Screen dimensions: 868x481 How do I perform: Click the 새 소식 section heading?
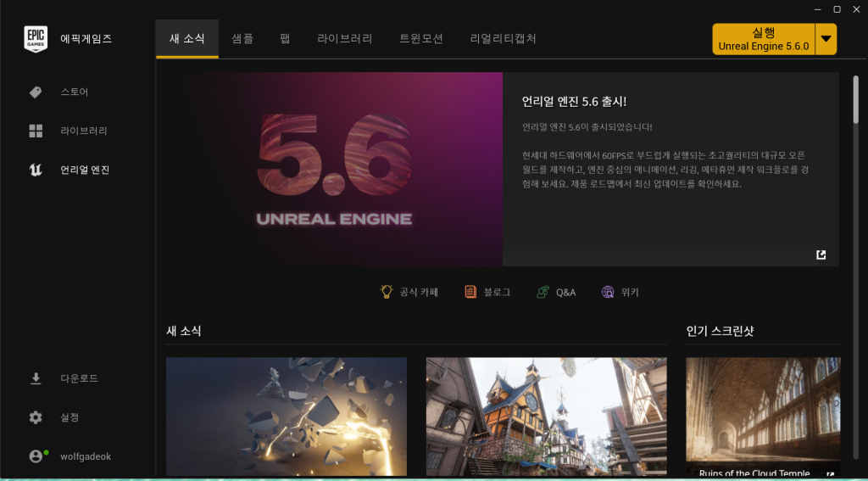(x=183, y=332)
